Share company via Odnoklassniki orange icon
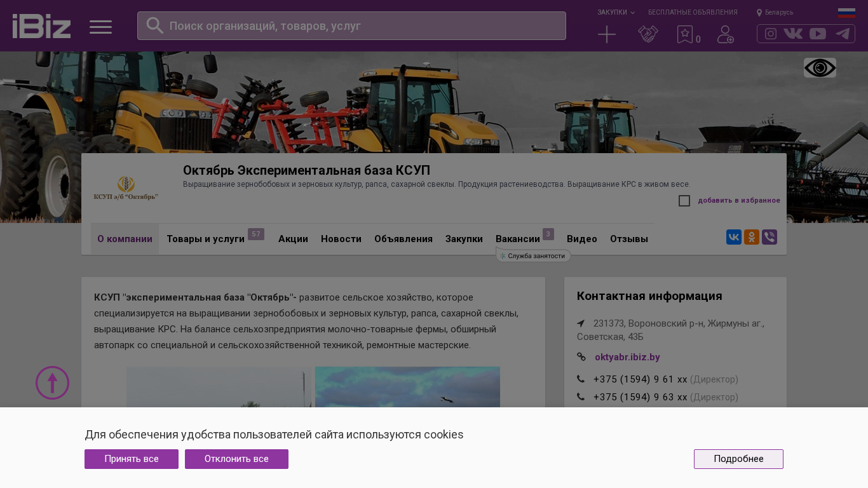The width and height of the screenshot is (868, 488). point(752,237)
